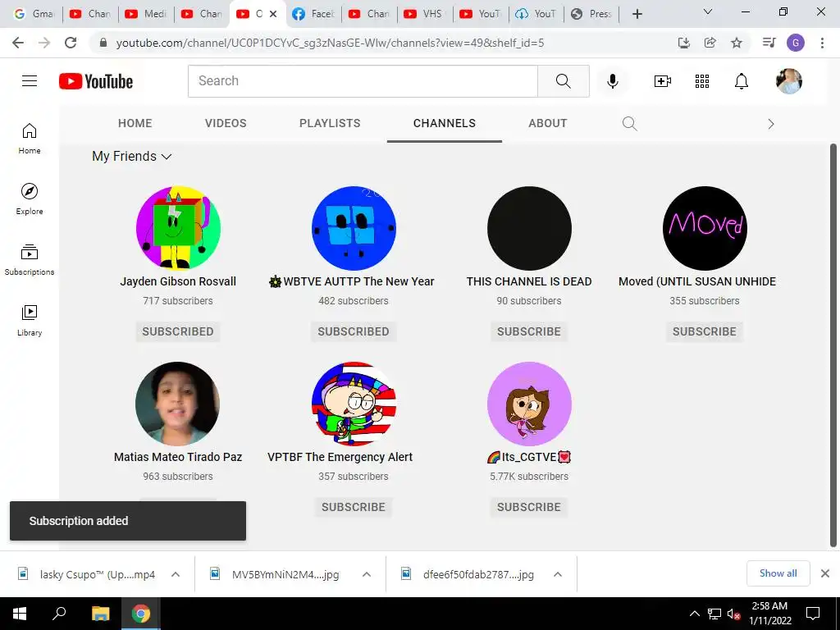
Task: Open File Explorer from taskbar
Action: coord(100,614)
